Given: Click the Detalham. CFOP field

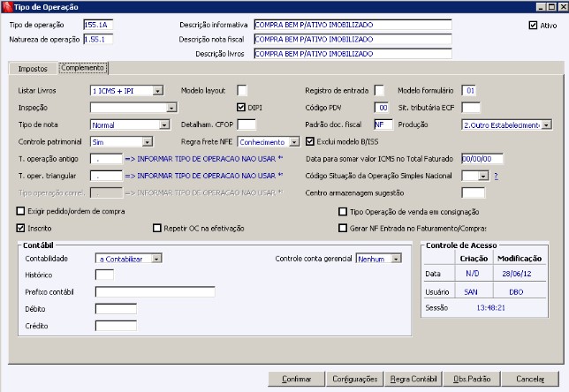Looking at the screenshot, I should click(x=247, y=124).
